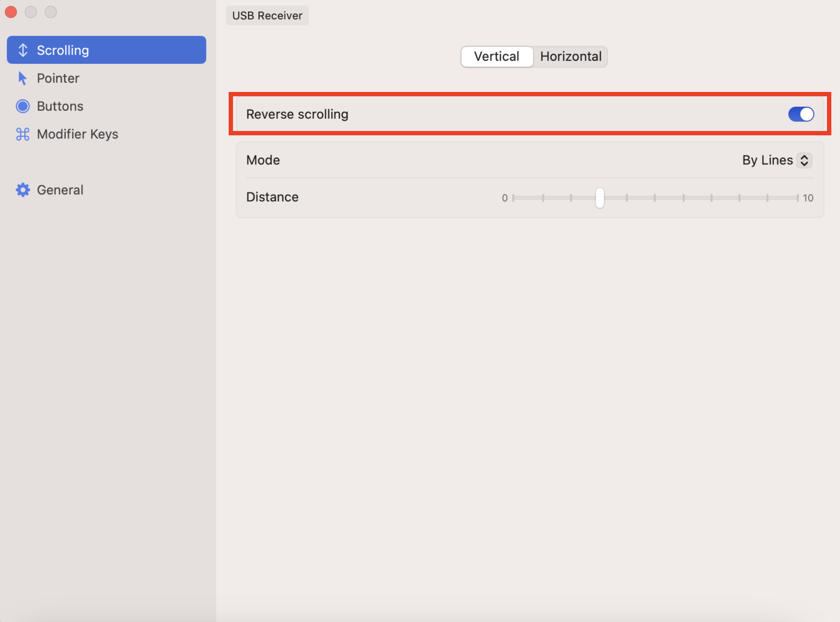The image size is (840, 622).
Task: Select the Buttons circle icon
Action: click(23, 106)
